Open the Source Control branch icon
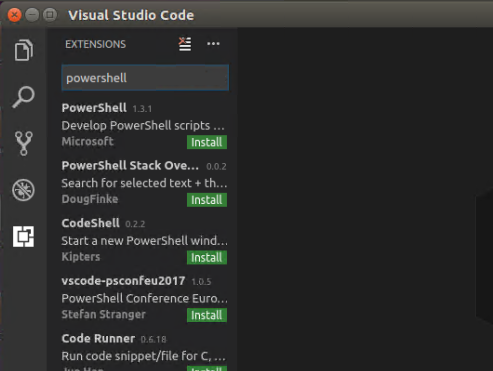 (23, 143)
